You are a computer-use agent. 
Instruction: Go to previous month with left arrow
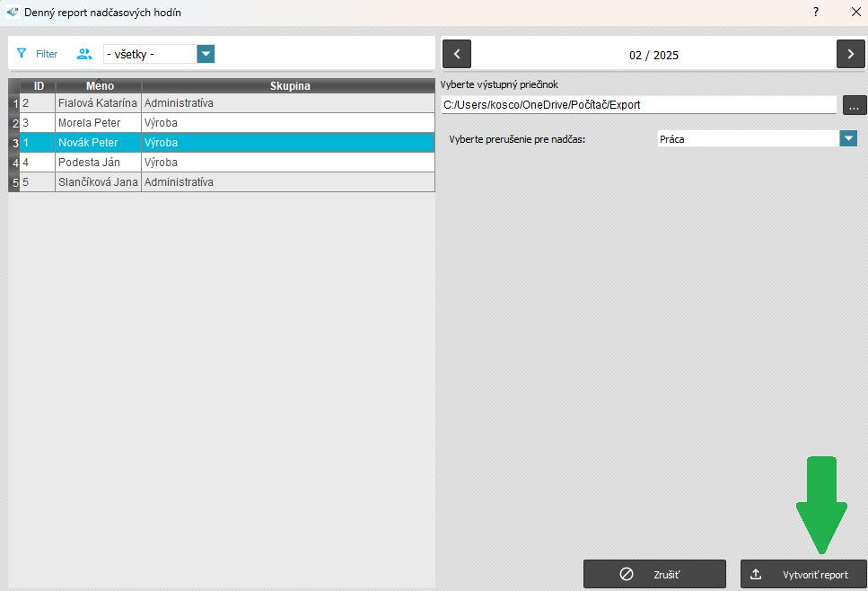[457, 54]
